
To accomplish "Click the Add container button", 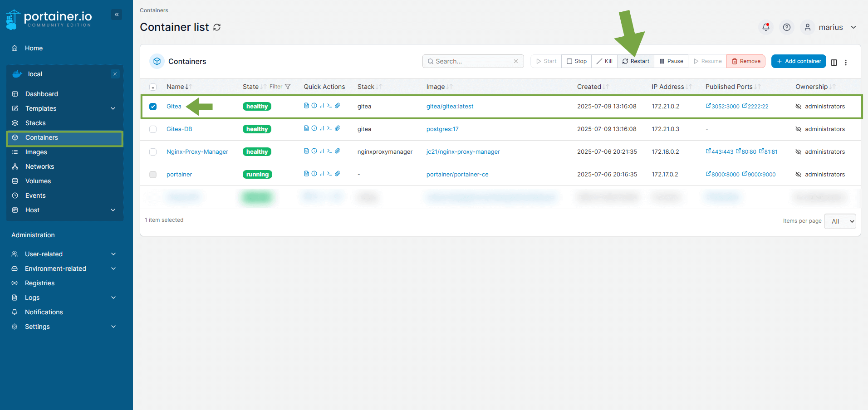I will (x=799, y=61).
